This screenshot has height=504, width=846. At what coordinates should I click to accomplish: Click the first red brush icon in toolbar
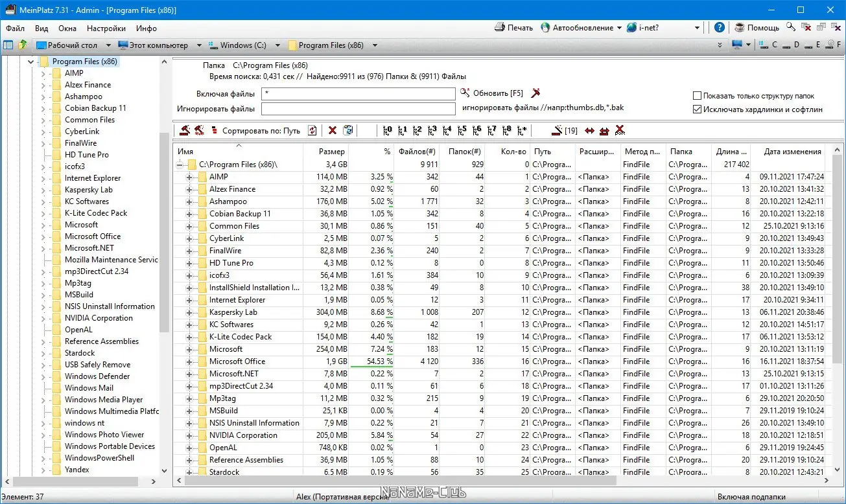(x=185, y=130)
